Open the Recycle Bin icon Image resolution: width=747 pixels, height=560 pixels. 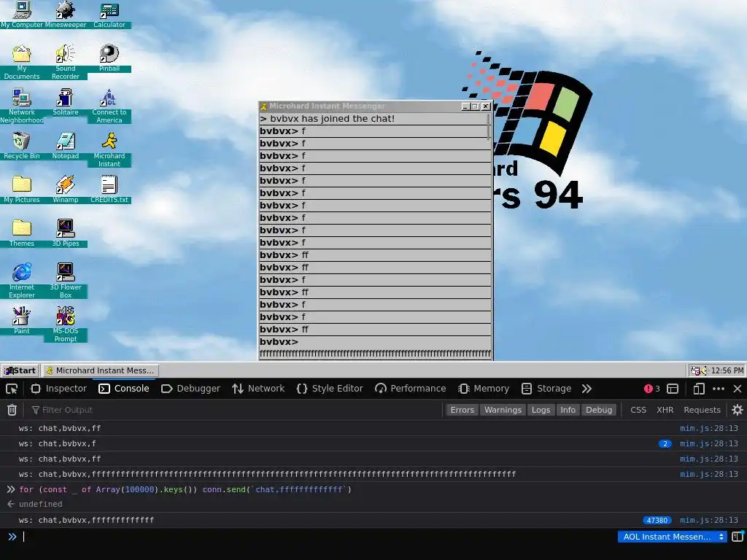[22, 146]
